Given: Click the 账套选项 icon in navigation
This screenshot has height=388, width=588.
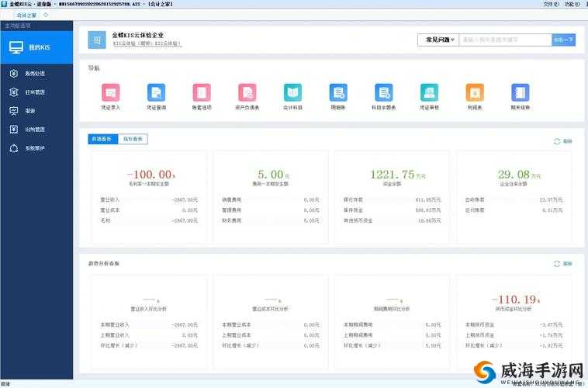Looking at the screenshot, I should [202, 92].
